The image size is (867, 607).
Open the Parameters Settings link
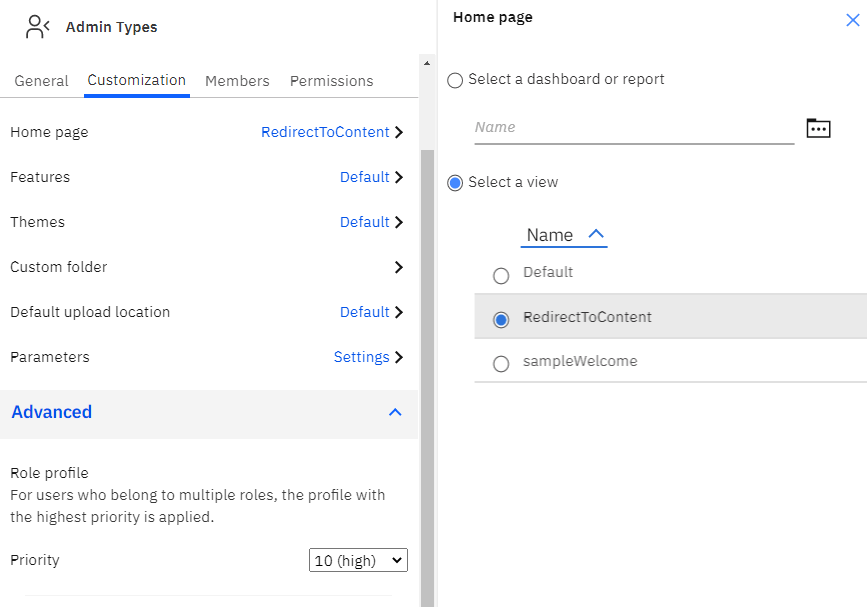click(362, 357)
